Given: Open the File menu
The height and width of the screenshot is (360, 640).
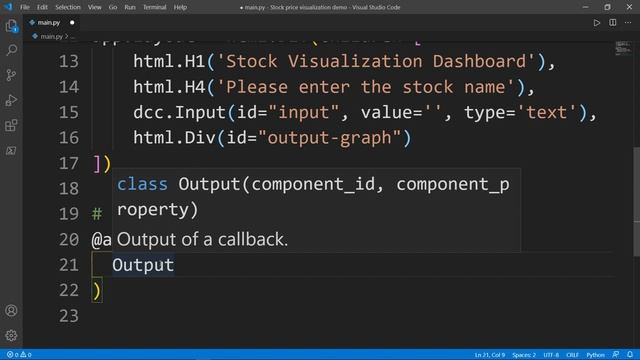Looking at the screenshot, I should tap(25, 7).
